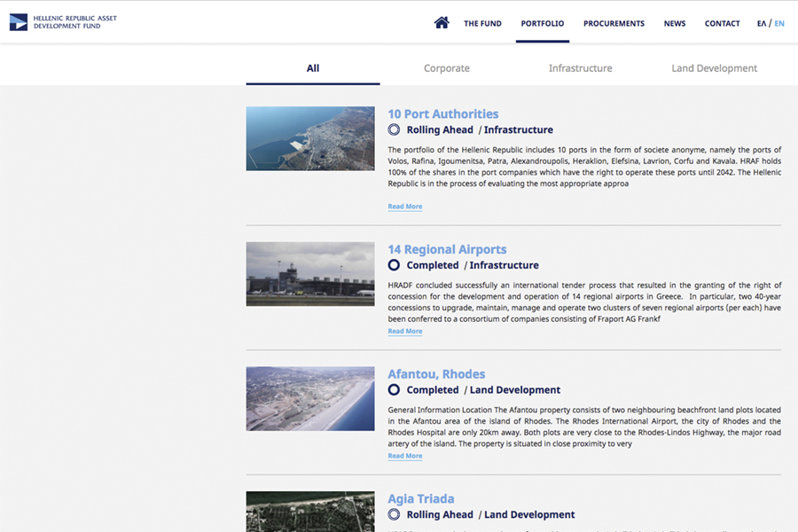Open the Procurements menu item
798x532 pixels.
(614, 24)
